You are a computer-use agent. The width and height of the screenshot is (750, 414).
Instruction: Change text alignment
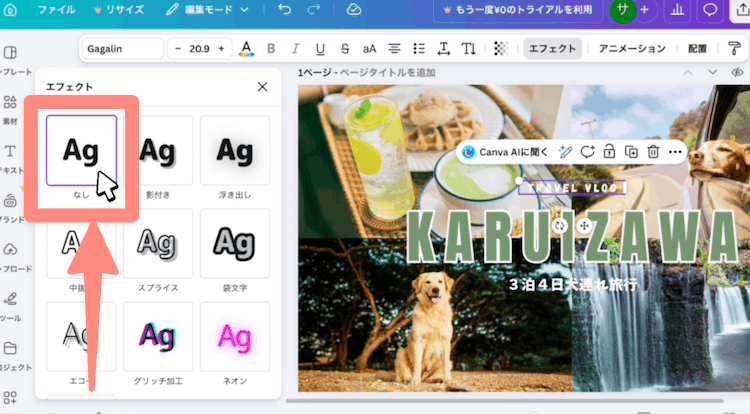coord(394,49)
